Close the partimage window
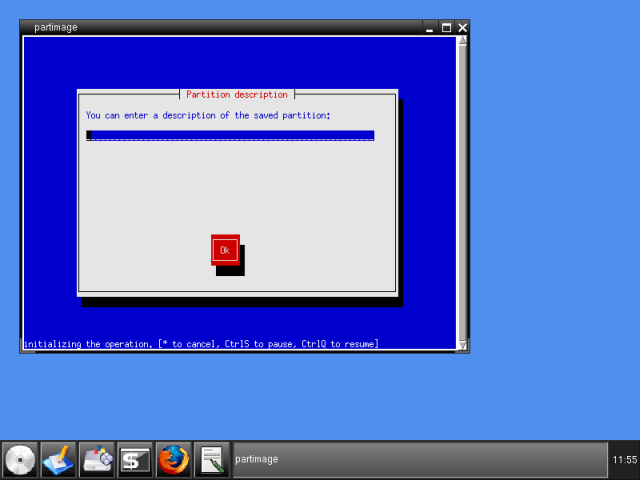640x480 pixels. (462, 28)
